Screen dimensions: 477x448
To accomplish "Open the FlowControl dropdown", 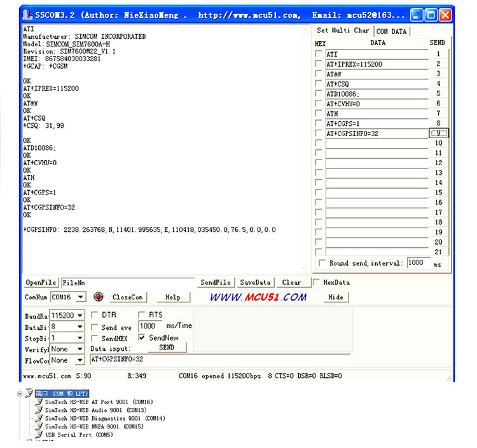I will pos(79,360).
